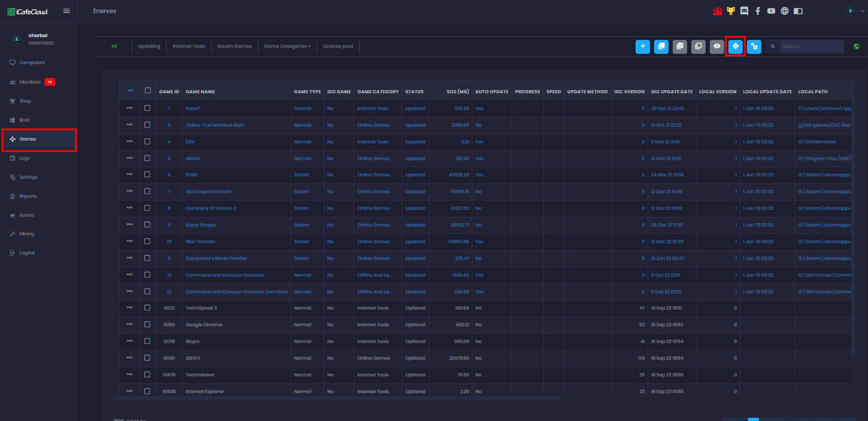
Task: Select the checkbox for War Thunder
Action: [x=147, y=241]
